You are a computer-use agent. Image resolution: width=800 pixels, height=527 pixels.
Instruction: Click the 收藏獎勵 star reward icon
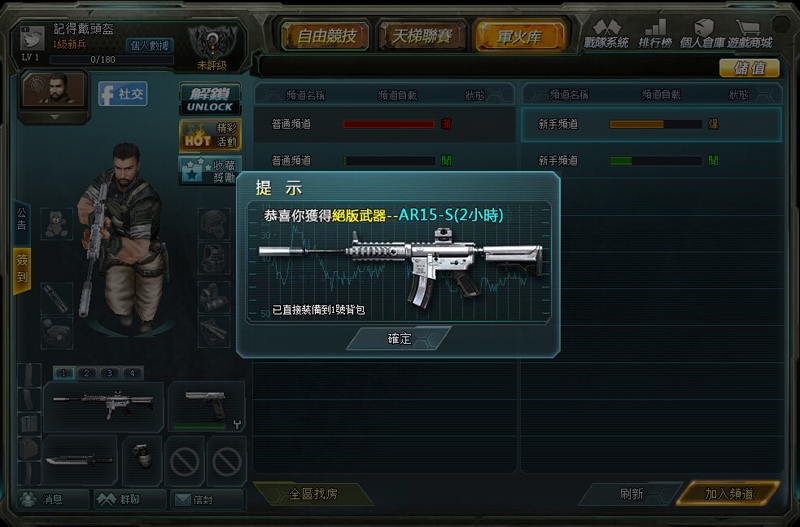coord(208,170)
